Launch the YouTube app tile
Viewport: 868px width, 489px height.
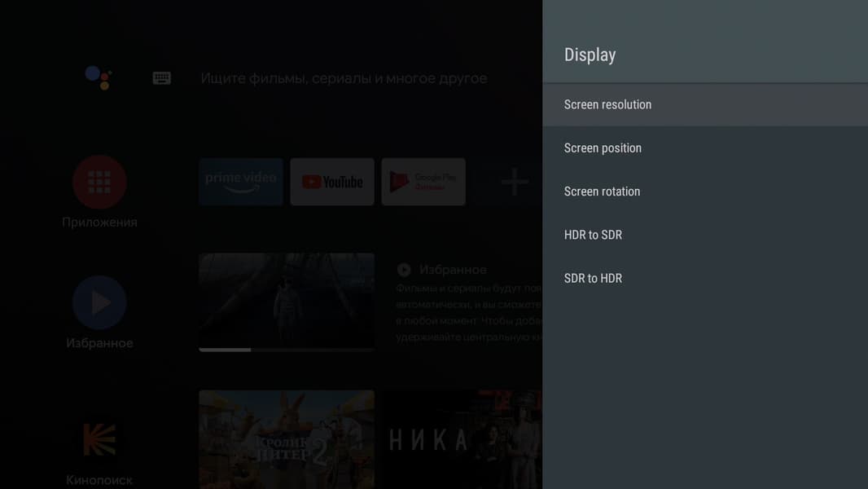click(x=332, y=182)
